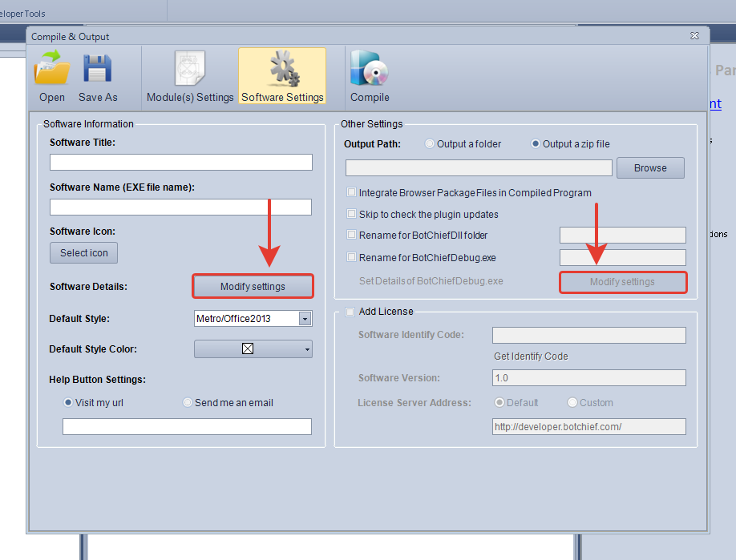Enable Rename for BotChiefDebug.exe checkbox

coord(351,257)
